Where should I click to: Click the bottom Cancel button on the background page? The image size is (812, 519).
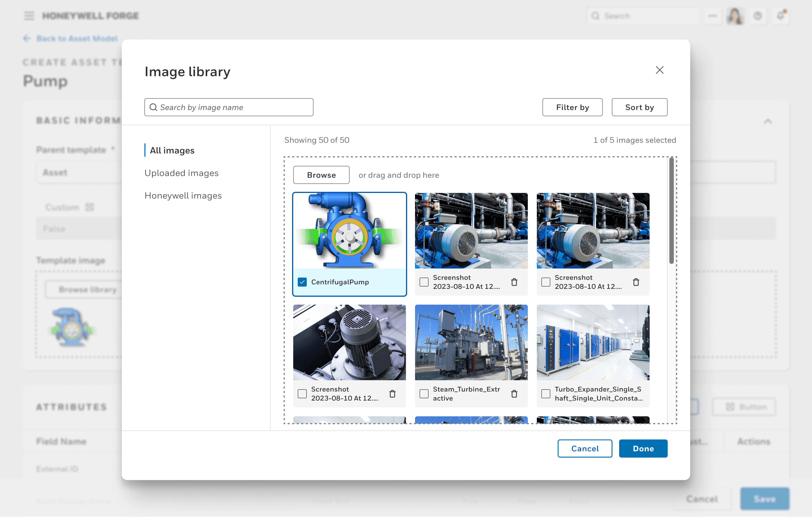(x=702, y=499)
